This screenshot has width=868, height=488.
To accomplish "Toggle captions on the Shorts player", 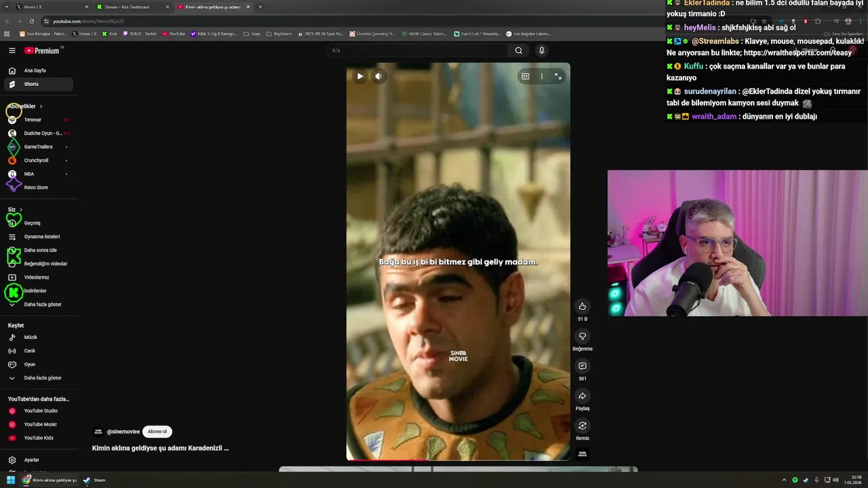I will 525,77.
